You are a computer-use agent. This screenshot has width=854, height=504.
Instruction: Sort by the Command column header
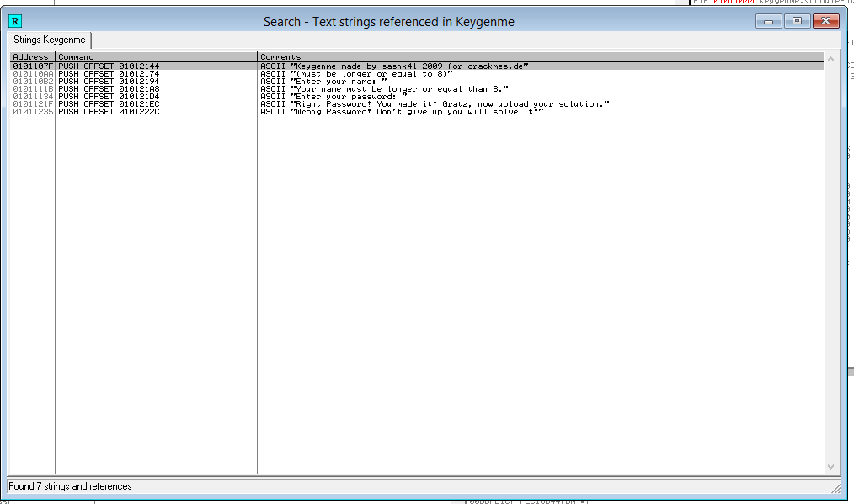pos(156,56)
